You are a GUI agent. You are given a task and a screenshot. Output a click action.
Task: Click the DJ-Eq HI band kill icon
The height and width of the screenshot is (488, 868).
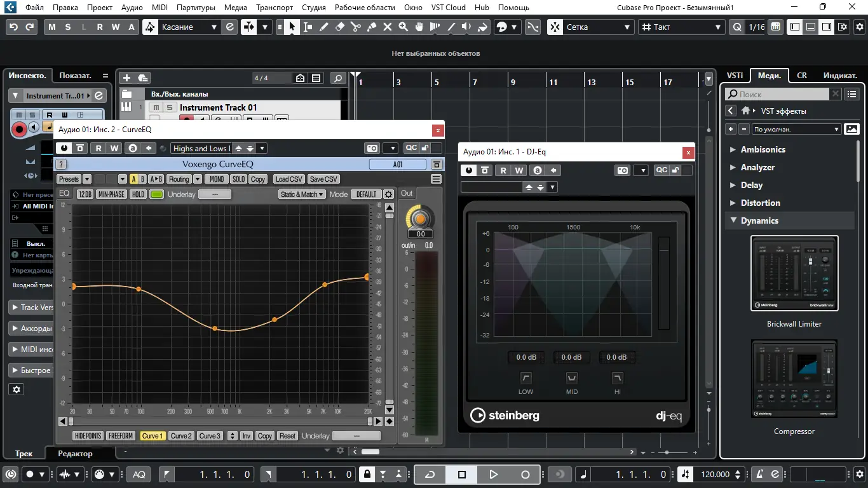click(617, 379)
